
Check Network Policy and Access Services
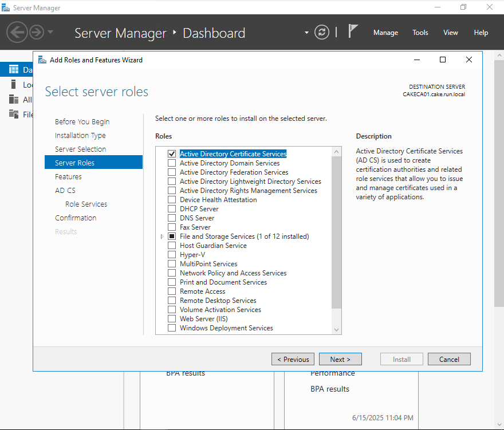point(172,273)
